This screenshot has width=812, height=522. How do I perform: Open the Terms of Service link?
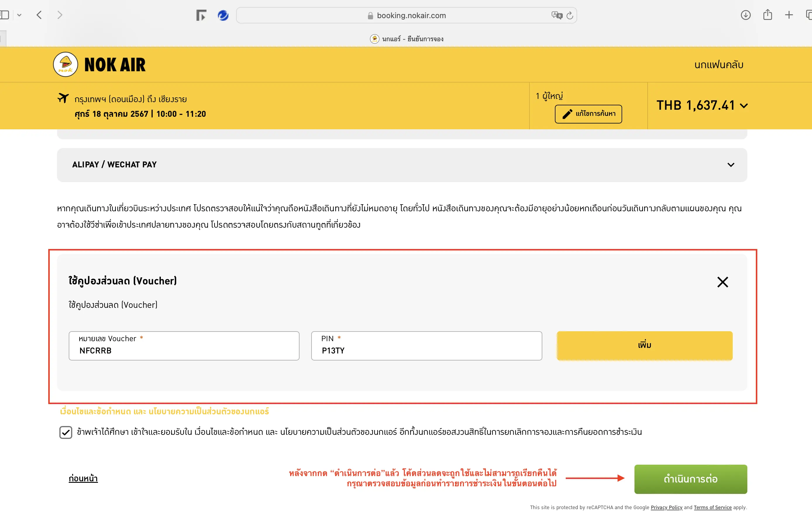click(x=713, y=507)
